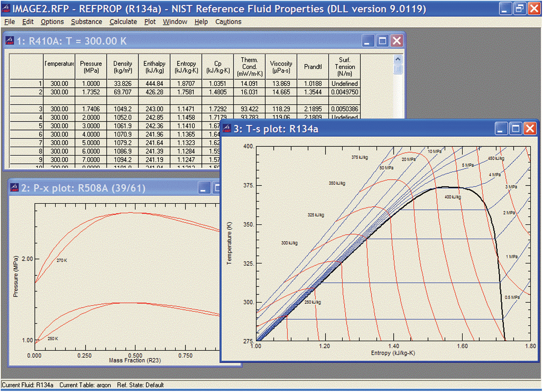This screenshot has width=543, height=392.
Task: Minimize the P-x plot: R508A window
Action: click(x=204, y=188)
